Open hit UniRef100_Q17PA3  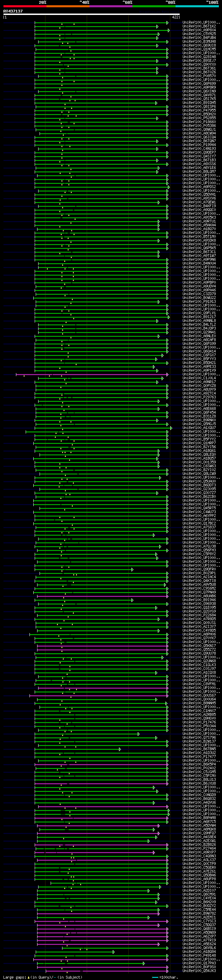(x=199, y=963)
